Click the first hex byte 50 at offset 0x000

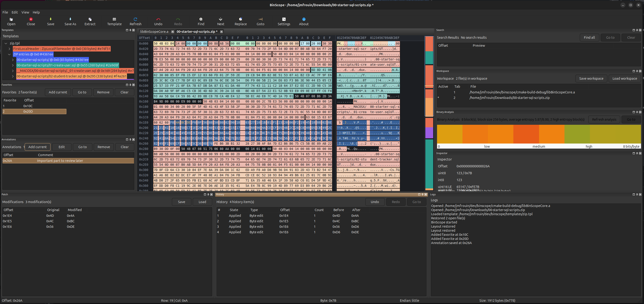pos(156,43)
